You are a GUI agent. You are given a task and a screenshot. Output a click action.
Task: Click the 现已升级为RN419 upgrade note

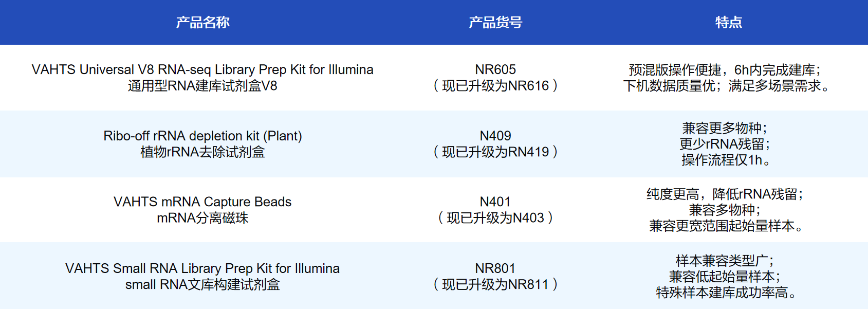pyautogui.click(x=495, y=152)
